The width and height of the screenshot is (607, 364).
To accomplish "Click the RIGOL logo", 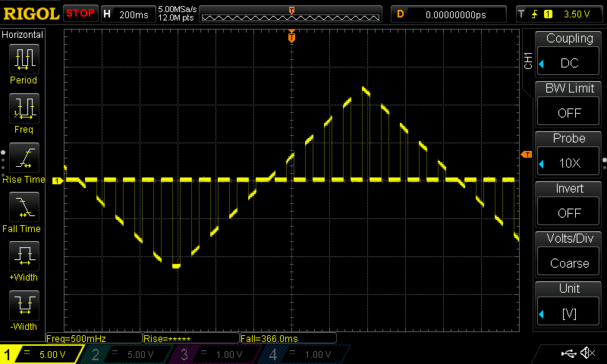I will pos(31,14).
